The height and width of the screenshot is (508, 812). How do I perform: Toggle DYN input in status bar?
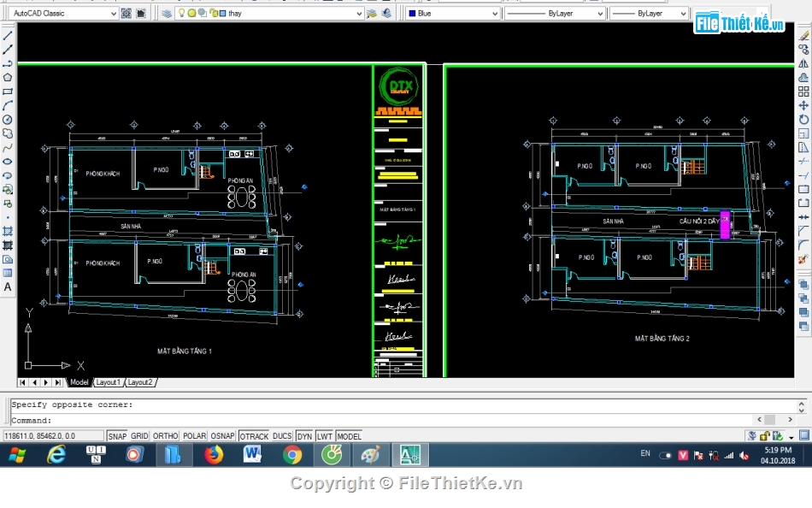(304, 436)
